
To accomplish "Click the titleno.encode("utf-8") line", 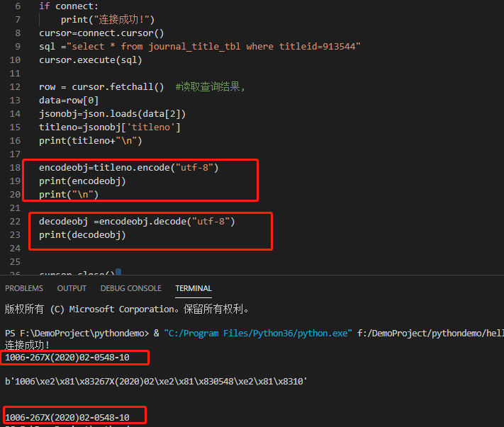I will [x=128, y=168].
